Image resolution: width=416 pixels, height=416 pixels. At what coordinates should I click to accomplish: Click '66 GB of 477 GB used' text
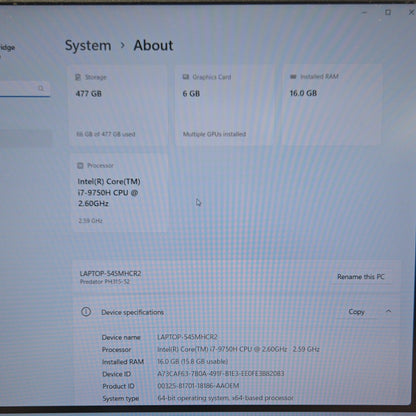point(106,134)
